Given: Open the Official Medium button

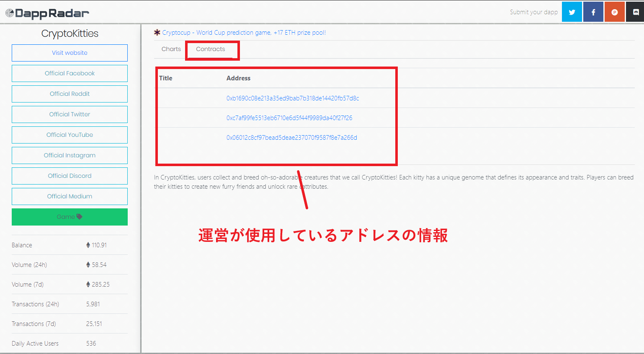Looking at the screenshot, I should point(70,196).
